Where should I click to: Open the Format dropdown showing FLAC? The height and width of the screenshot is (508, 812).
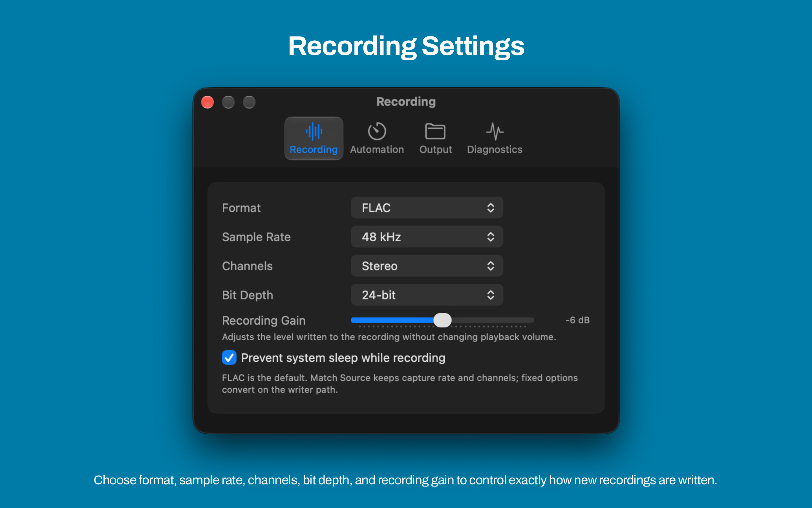427,208
